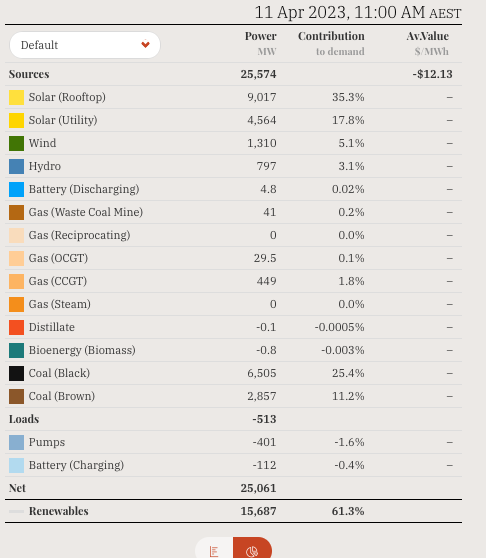Viewport: 486px width, 558px height.
Task: Select the pie chart view icon
Action: pyautogui.click(x=252, y=550)
